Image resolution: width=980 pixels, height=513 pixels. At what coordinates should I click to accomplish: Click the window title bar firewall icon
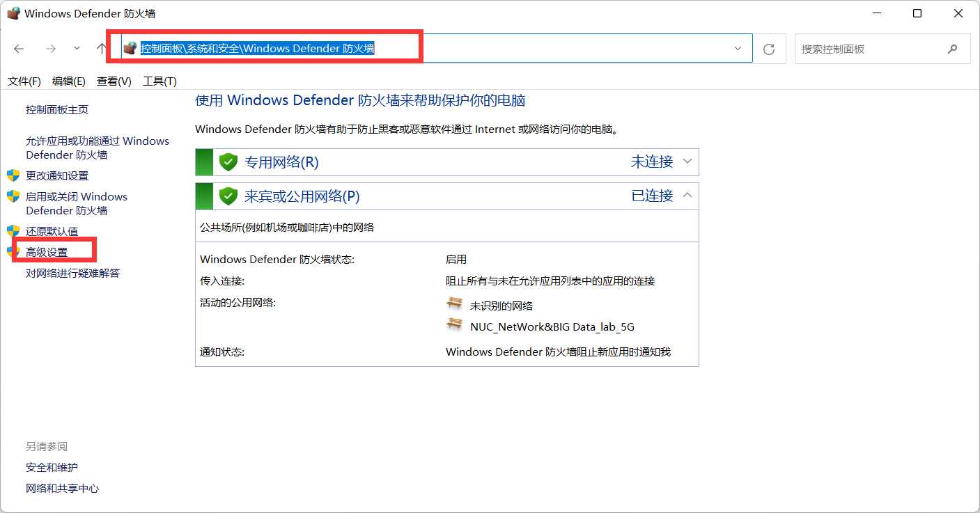[x=13, y=13]
